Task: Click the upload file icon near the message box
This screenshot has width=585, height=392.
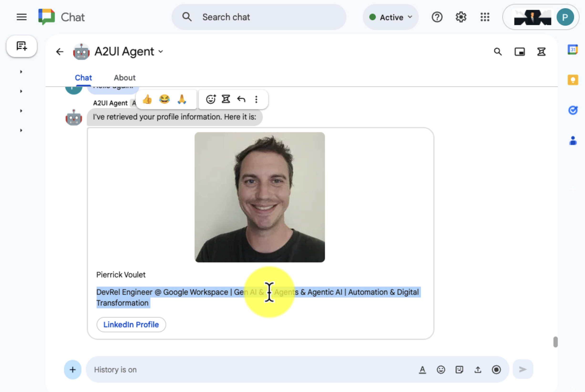Action: (478, 370)
